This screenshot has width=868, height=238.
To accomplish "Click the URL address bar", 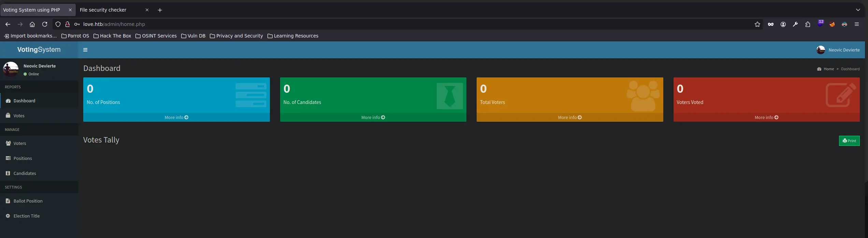I will point(409,24).
